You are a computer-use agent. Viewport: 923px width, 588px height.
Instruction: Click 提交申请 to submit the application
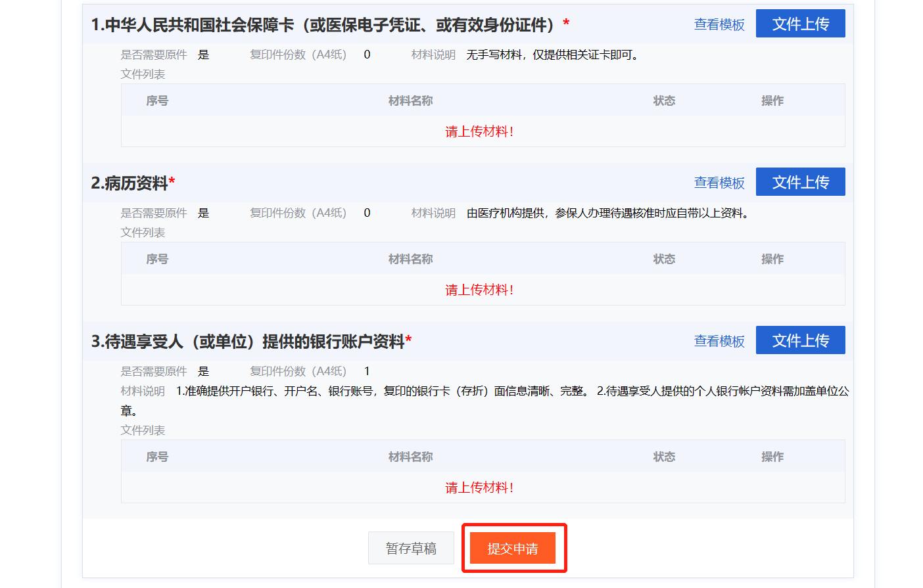point(514,548)
